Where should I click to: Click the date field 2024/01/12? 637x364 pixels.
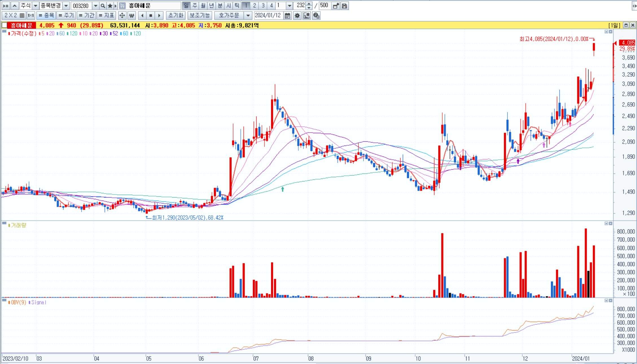pos(268,16)
